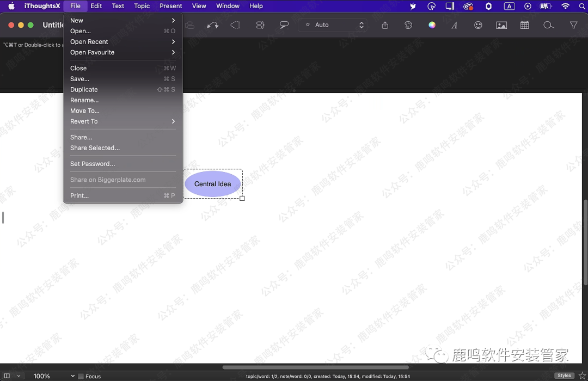Click the callout speech bubble icon

tap(284, 25)
